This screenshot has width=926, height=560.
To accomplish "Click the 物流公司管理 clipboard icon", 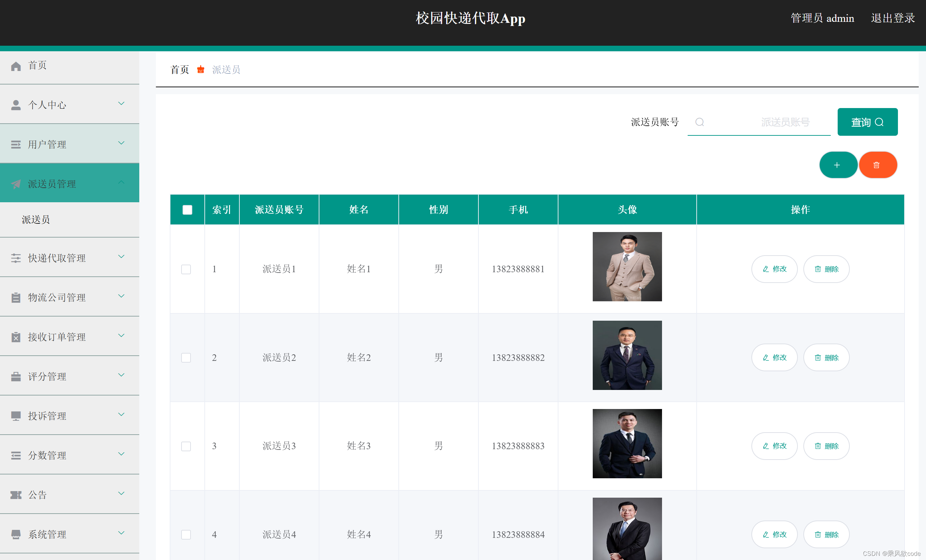I will 16,297.
